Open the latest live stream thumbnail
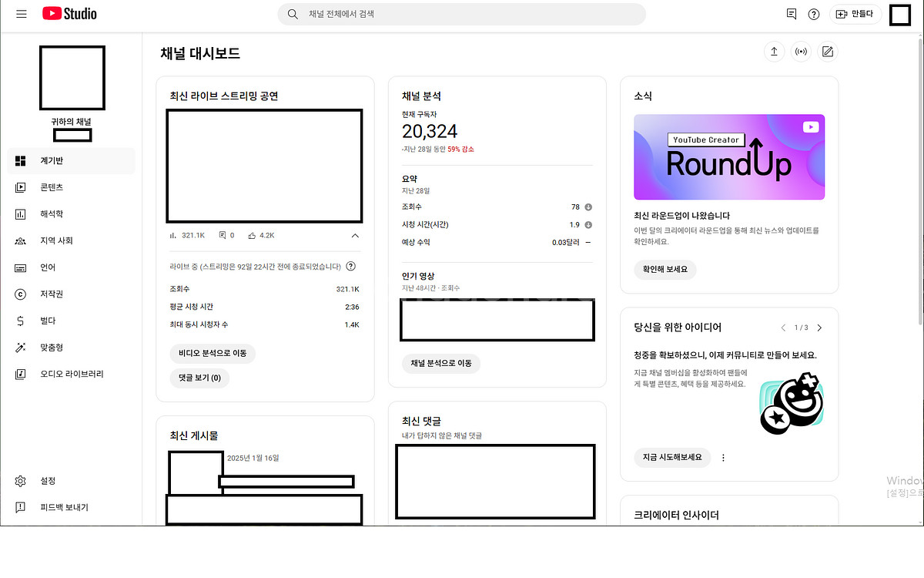The height and width of the screenshot is (578, 924). pyautogui.click(x=264, y=166)
